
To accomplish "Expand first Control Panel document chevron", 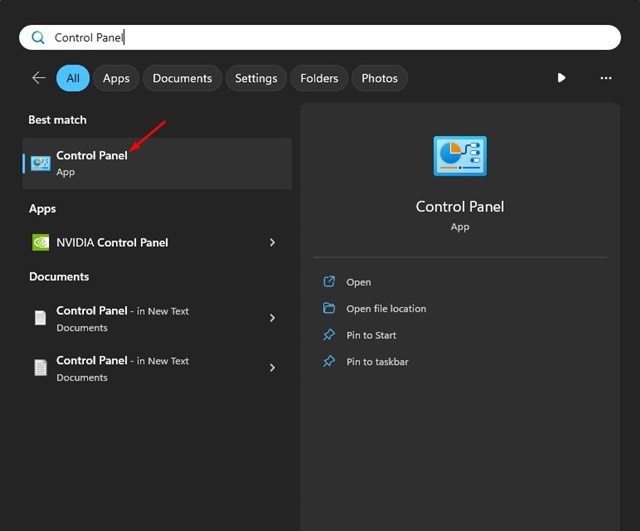I will 272,318.
